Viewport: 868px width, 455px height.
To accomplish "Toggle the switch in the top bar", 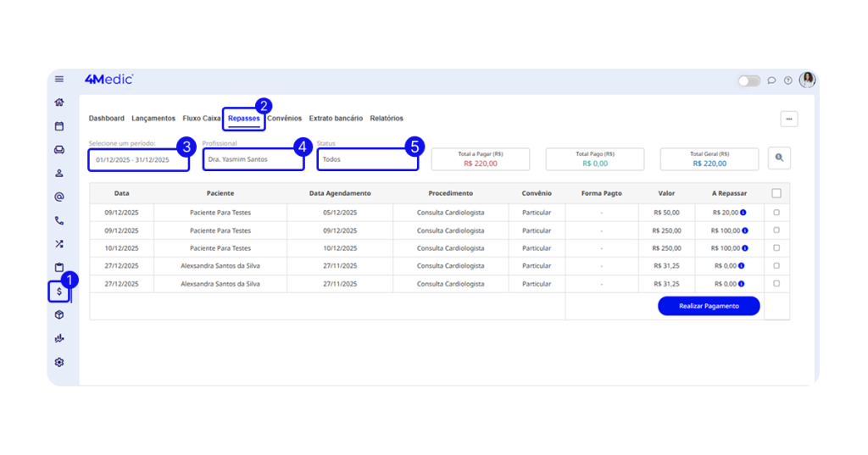I will click(x=748, y=80).
